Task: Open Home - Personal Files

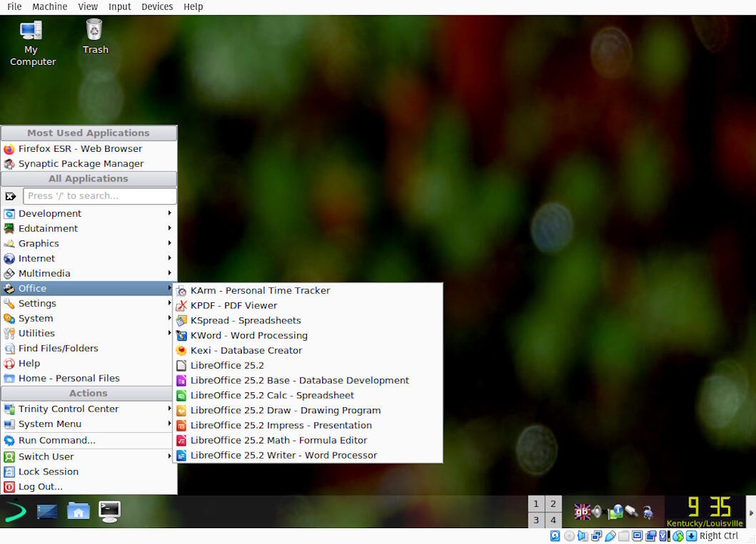Action: pos(88,378)
